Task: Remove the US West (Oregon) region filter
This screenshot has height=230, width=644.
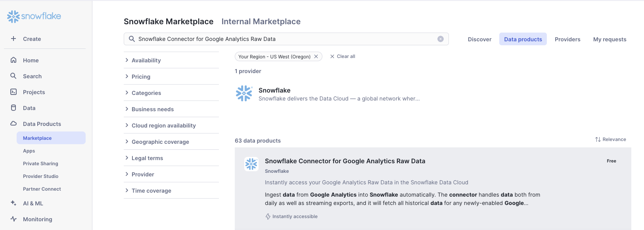Action: tap(316, 56)
